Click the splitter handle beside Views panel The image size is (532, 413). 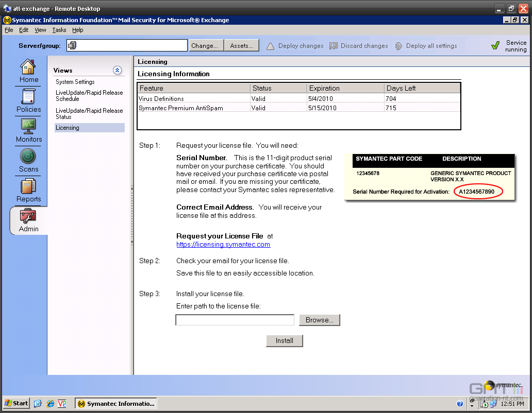(131, 215)
